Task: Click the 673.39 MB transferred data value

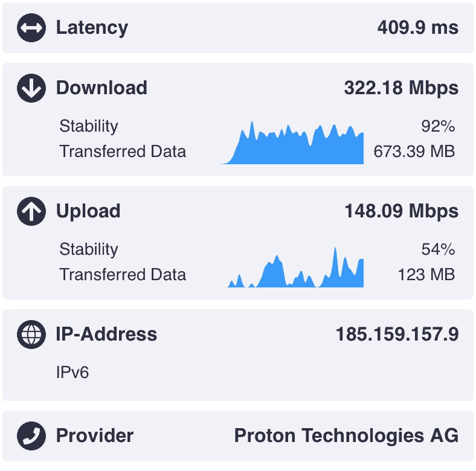Action: pos(414,152)
